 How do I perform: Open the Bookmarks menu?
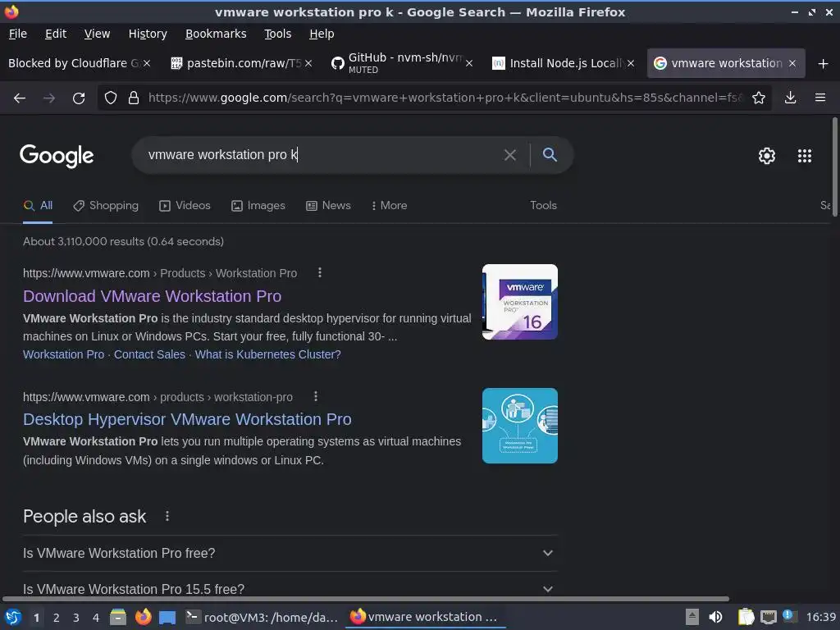click(x=216, y=34)
